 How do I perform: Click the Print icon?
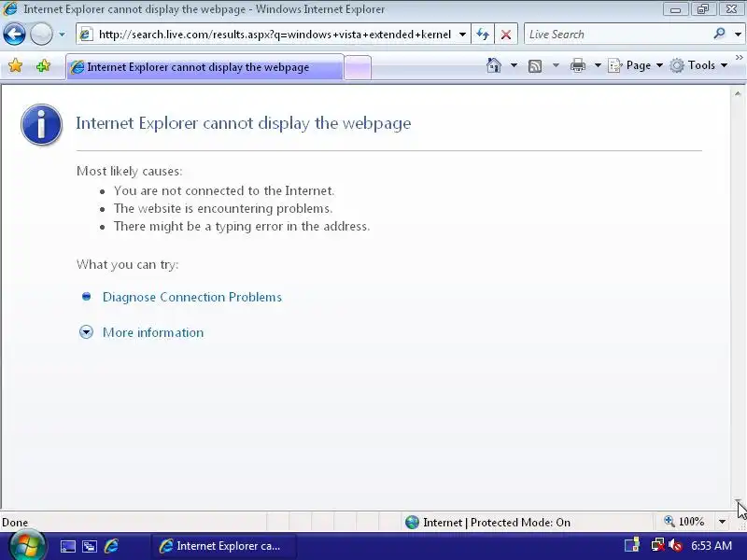(577, 65)
